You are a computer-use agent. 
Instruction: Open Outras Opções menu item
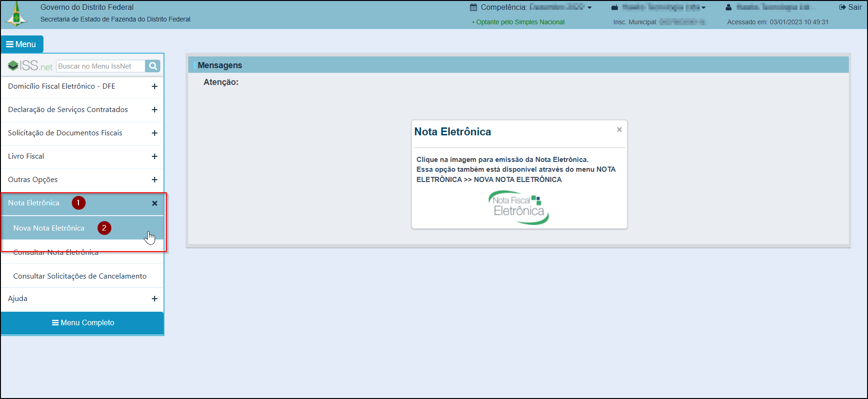pyautogui.click(x=82, y=180)
